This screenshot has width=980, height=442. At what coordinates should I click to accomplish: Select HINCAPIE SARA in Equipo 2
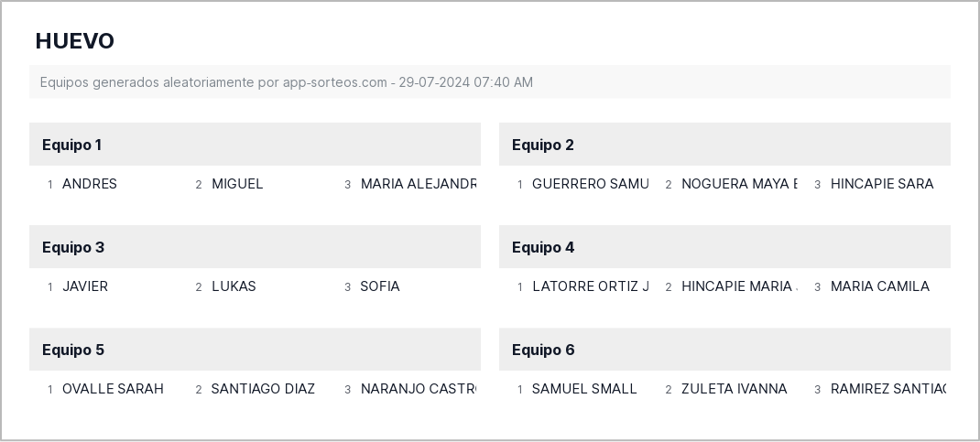coord(882,184)
